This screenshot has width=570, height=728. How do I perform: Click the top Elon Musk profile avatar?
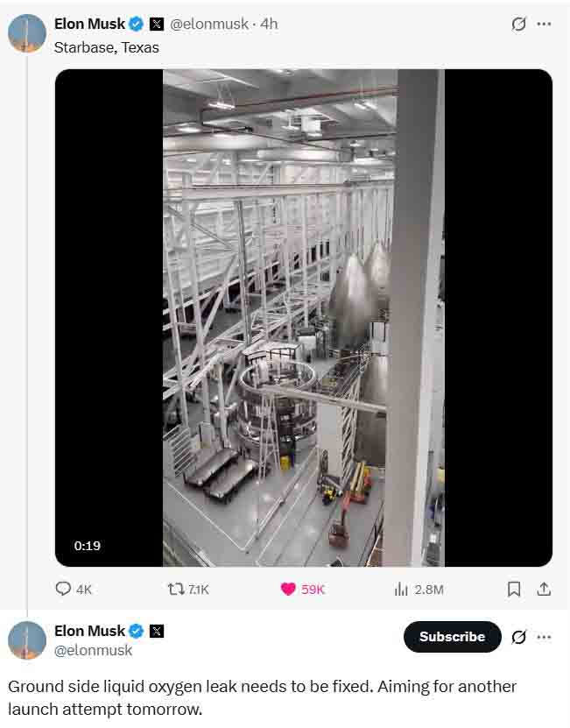[x=27, y=33]
